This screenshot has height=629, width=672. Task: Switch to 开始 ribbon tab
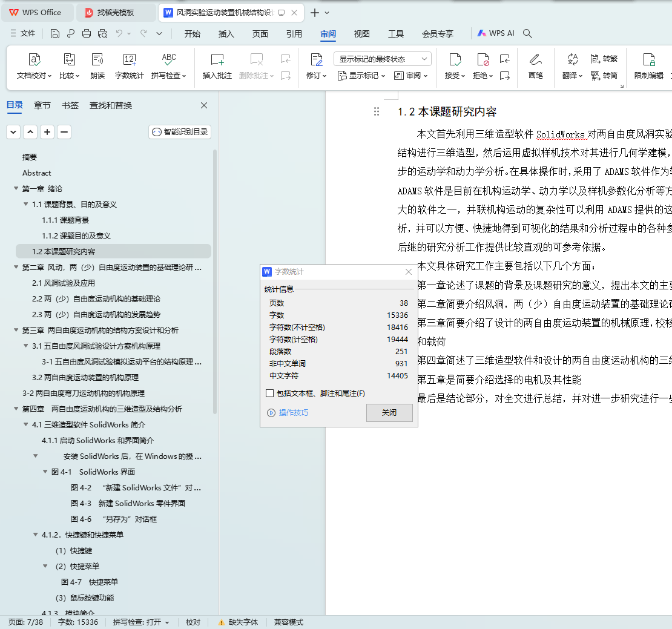(192, 34)
